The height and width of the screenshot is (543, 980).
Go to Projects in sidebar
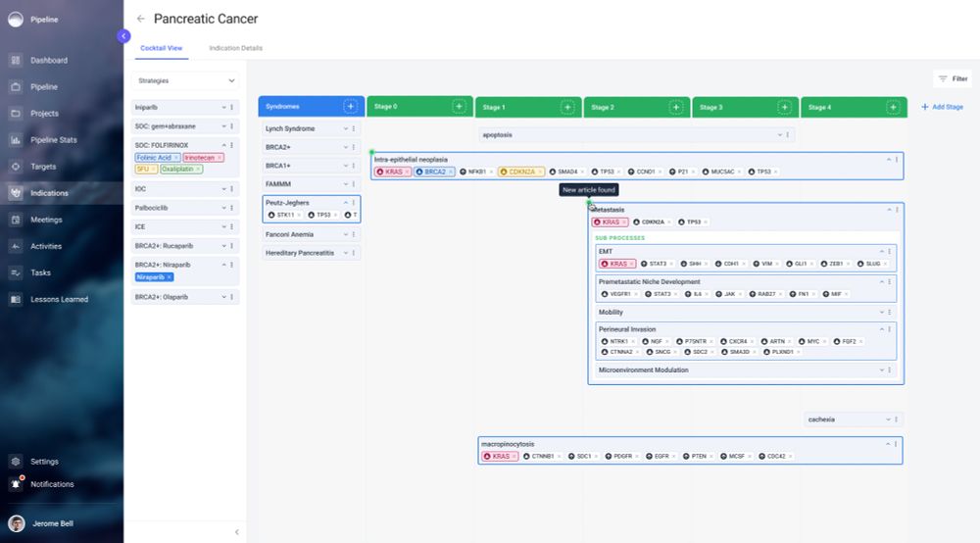(x=44, y=114)
